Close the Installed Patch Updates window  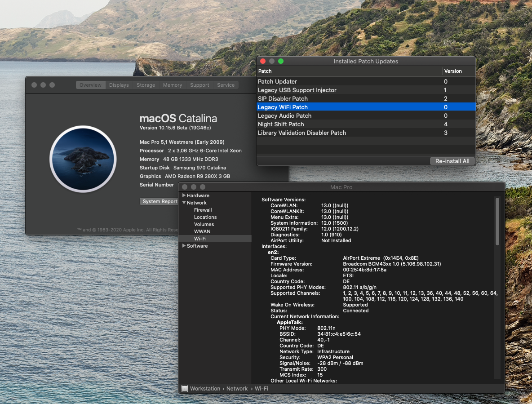(263, 61)
